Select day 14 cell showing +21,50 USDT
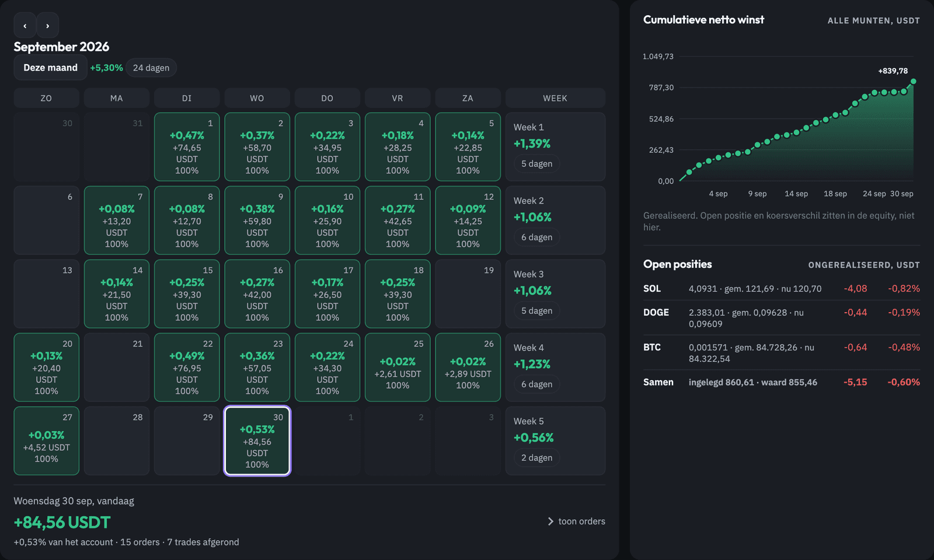934x560 pixels. click(x=116, y=294)
